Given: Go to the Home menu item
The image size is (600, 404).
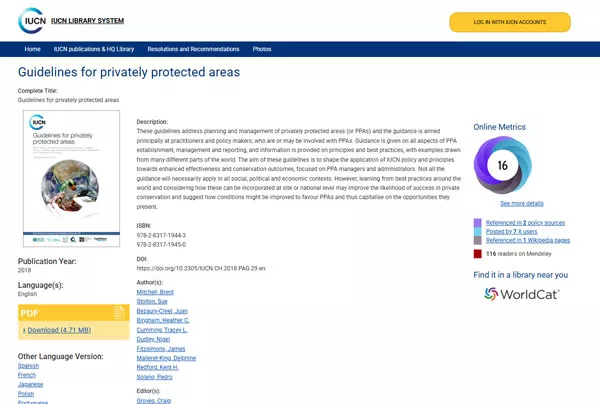Looking at the screenshot, I should click(33, 49).
